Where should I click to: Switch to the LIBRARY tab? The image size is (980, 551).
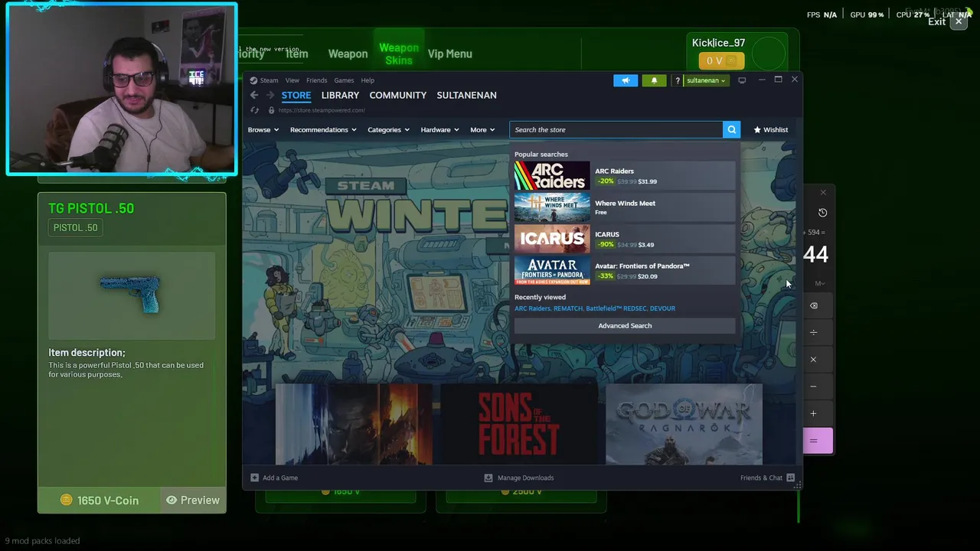pyautogui.click(x=340, y=95)
